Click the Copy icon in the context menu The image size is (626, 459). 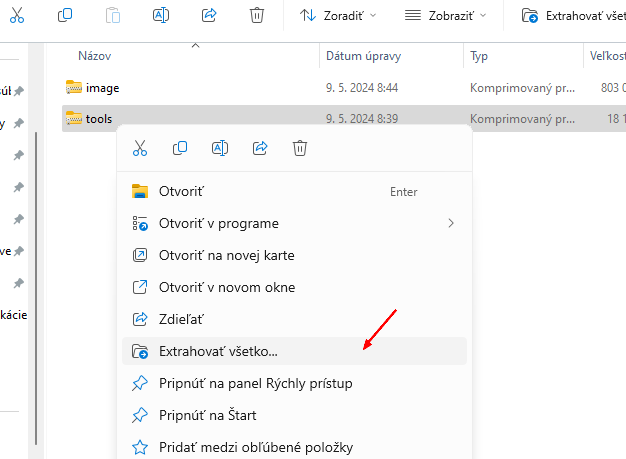(180, 148)
